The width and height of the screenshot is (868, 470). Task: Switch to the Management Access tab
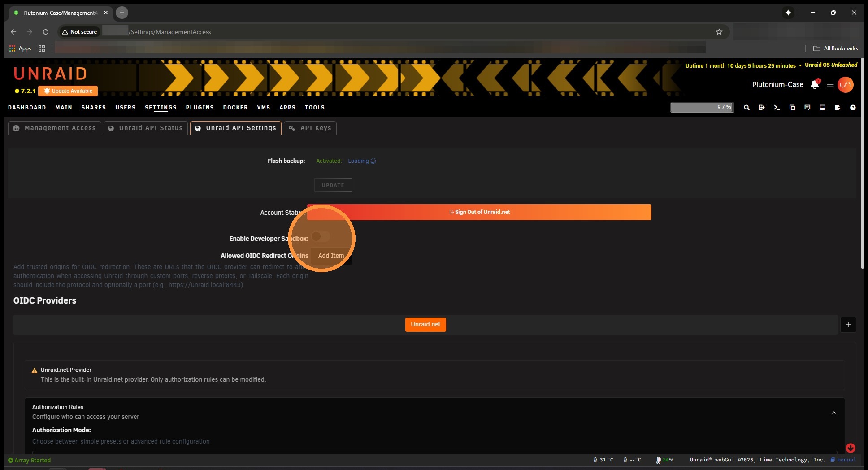[55, 128]
